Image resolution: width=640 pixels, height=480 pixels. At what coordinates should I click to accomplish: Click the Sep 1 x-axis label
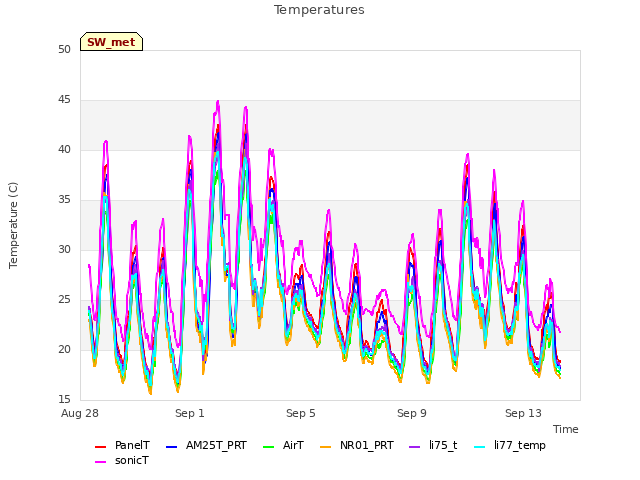tap(190, 413)
